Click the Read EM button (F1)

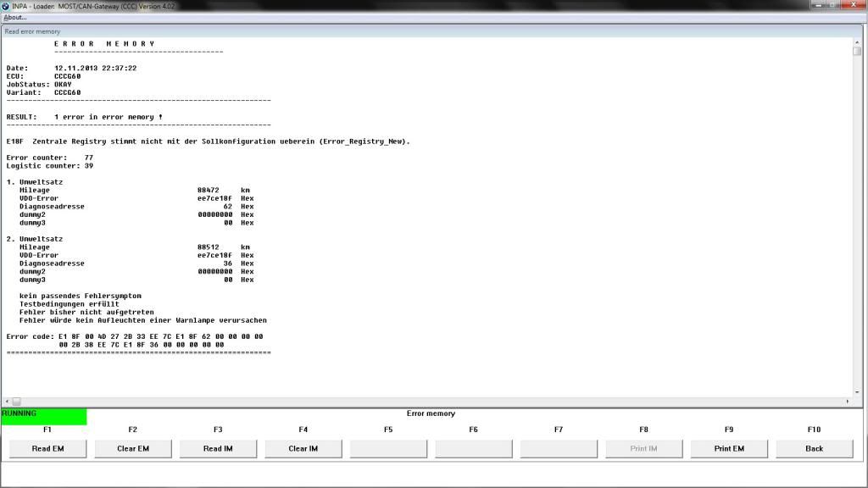47,448
